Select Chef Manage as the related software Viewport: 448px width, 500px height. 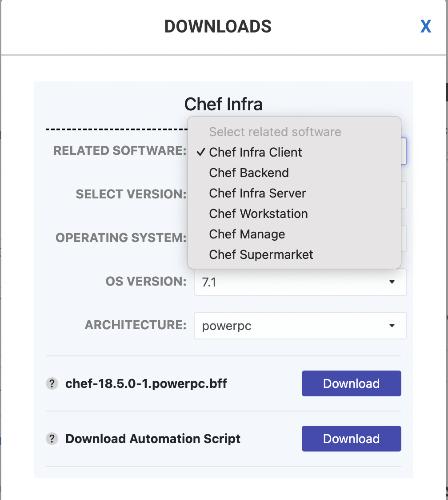247,234
